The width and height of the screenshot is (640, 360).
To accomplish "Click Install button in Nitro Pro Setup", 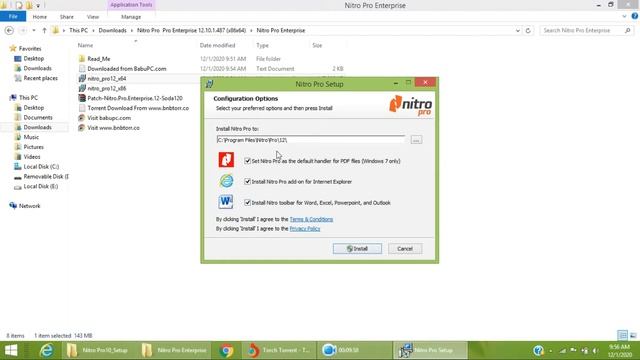I will pos(357,249).
